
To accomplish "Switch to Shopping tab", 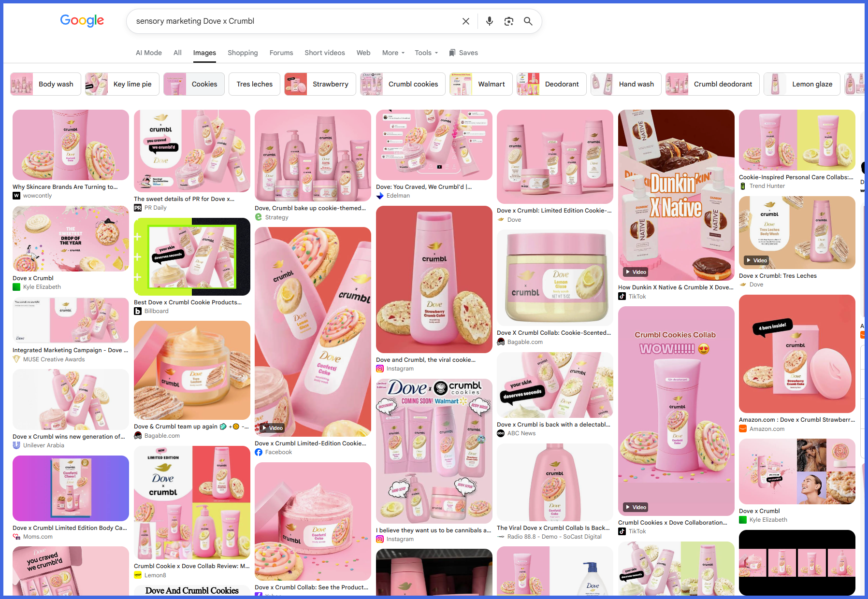I will (x=243, y=53).
